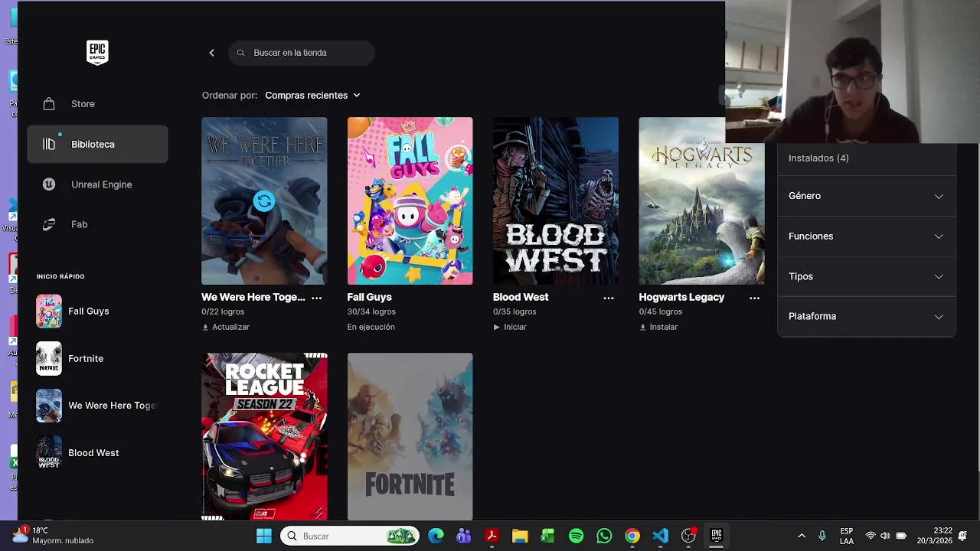Expand the Género filter
The width and height of the screenshot is (980, 551).
(866, 196)
